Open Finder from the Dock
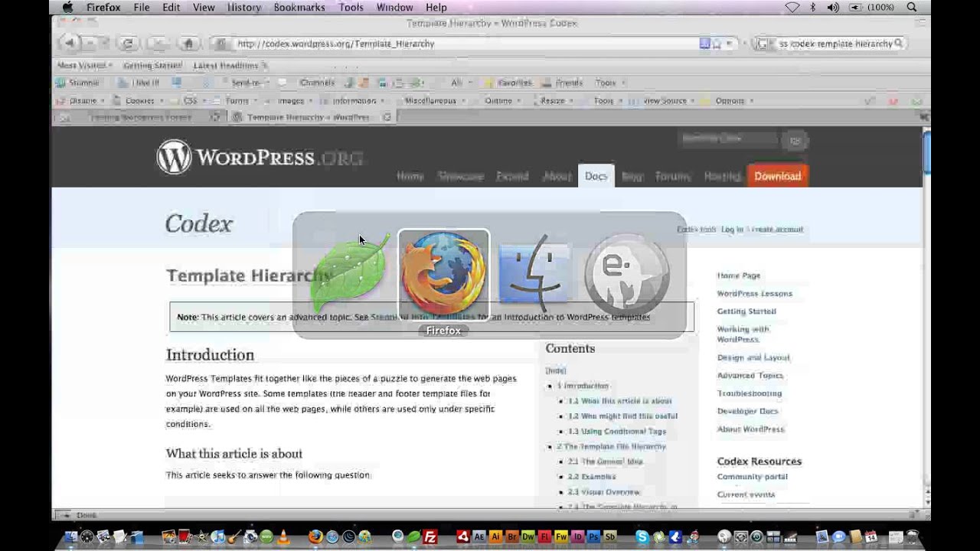Screen dimensions: 980x551 72,537
